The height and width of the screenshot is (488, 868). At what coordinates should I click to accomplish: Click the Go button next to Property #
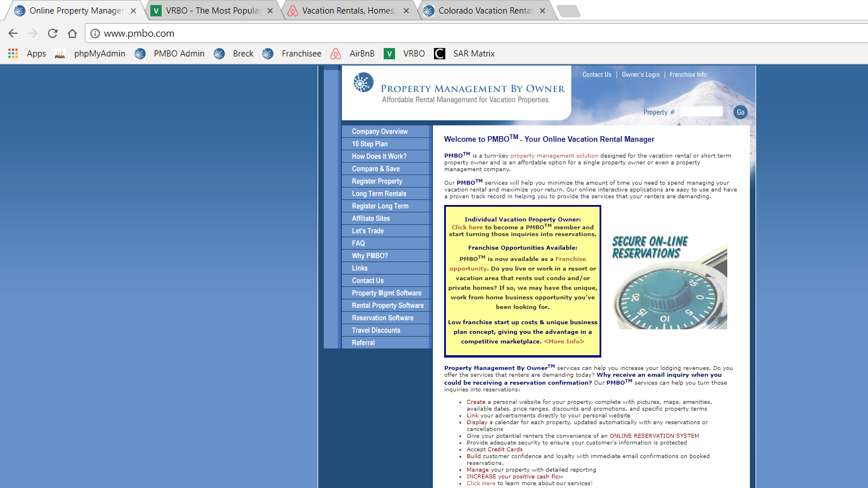point(740,112)
